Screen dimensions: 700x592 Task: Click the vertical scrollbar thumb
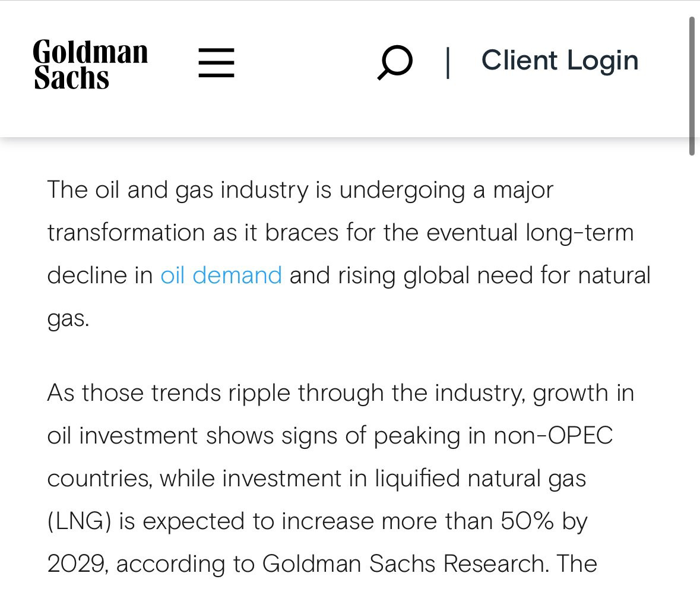(x=692, y=85)
